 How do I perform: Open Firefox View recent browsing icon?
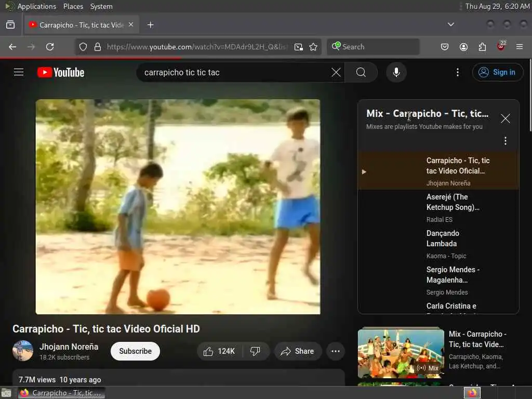click(x=10, y=25)
